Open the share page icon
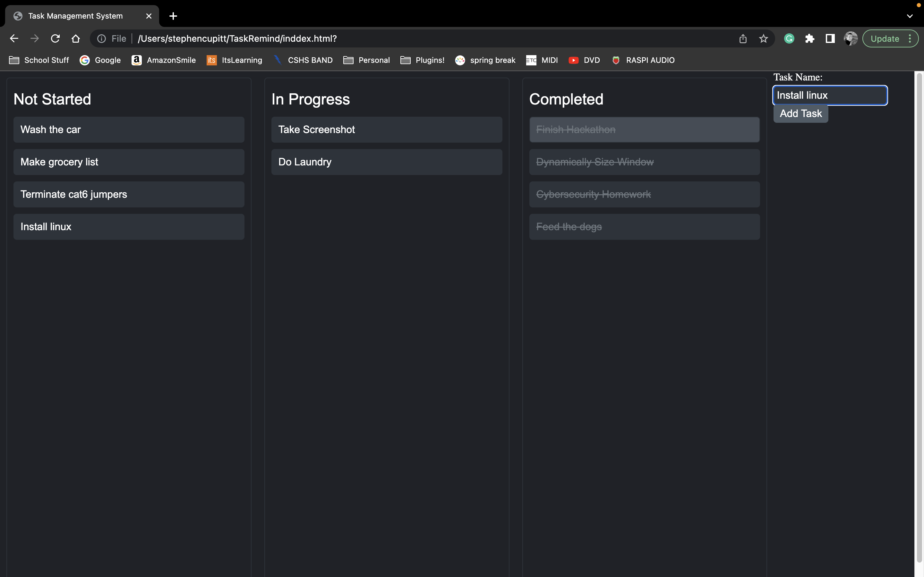 click(743, 38)
